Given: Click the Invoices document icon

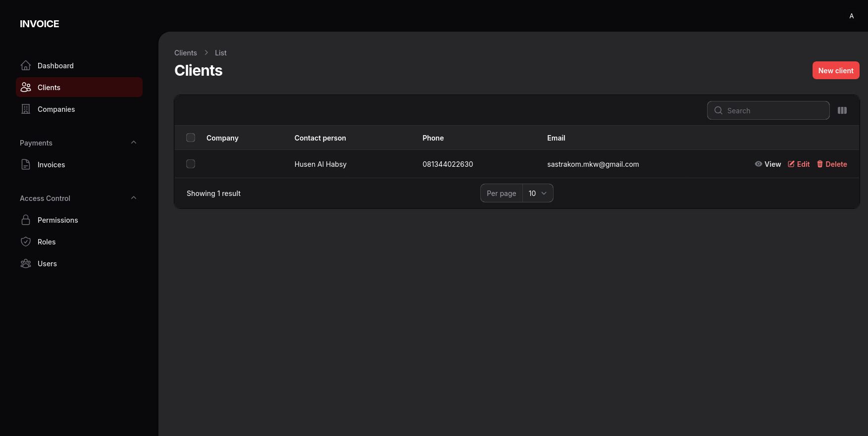Looking at the screenshot, I should tap(26, 165).
